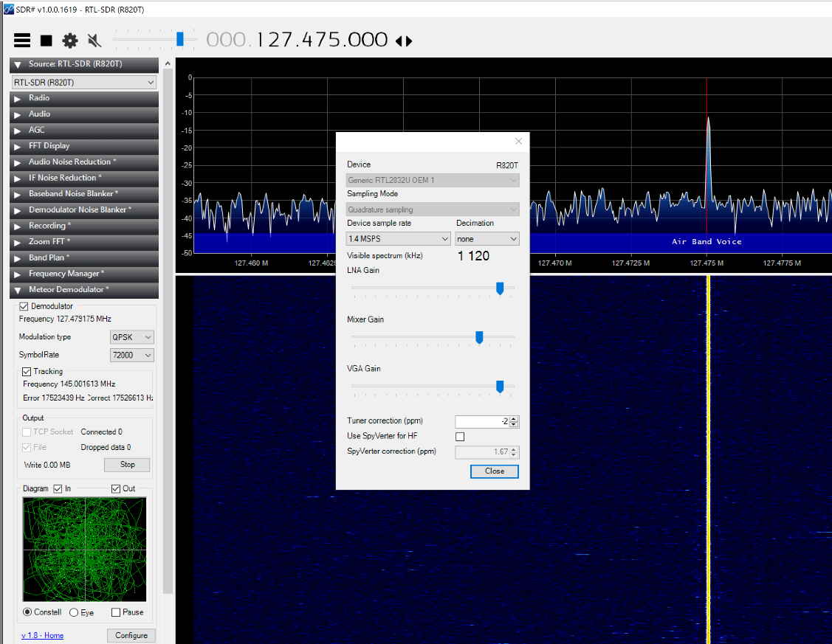Unmute audio with the speaker icon

pyautogui.click(x=94, y=41)
